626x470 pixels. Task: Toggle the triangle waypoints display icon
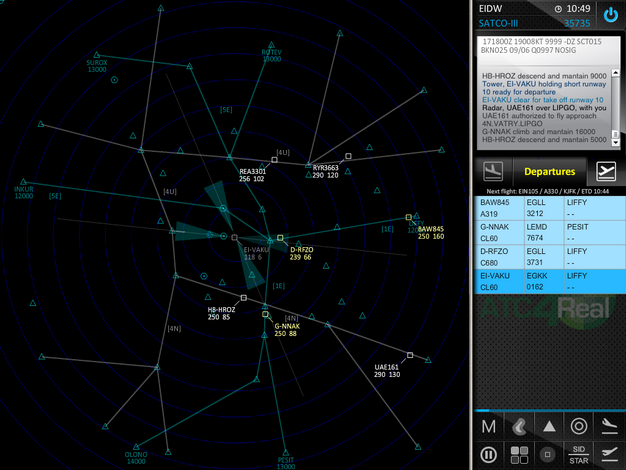click(x=548, y=426)
